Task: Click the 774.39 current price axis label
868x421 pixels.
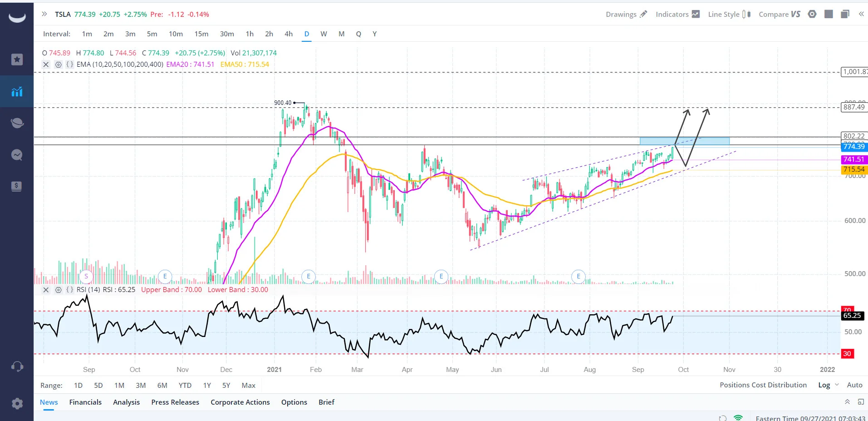Action: [854, 147]
